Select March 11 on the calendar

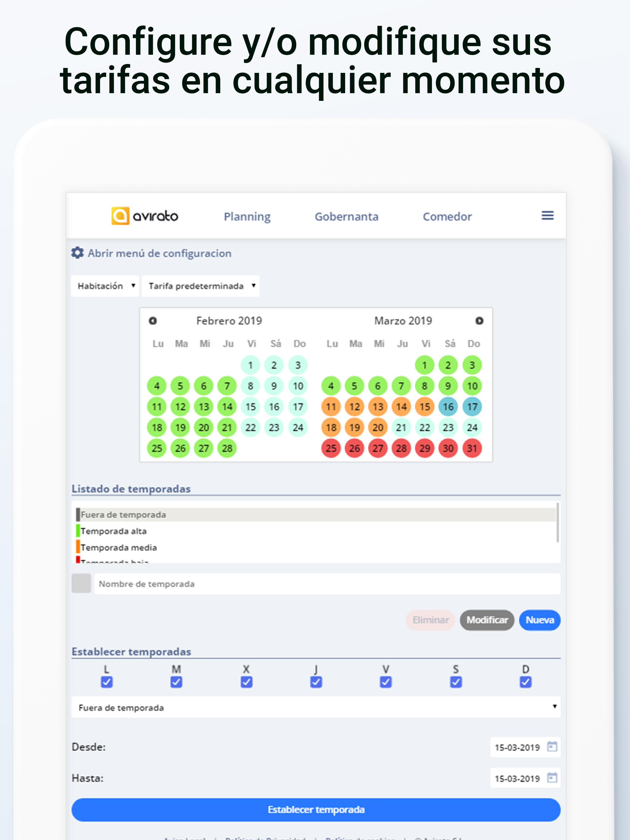pos(331,407)
